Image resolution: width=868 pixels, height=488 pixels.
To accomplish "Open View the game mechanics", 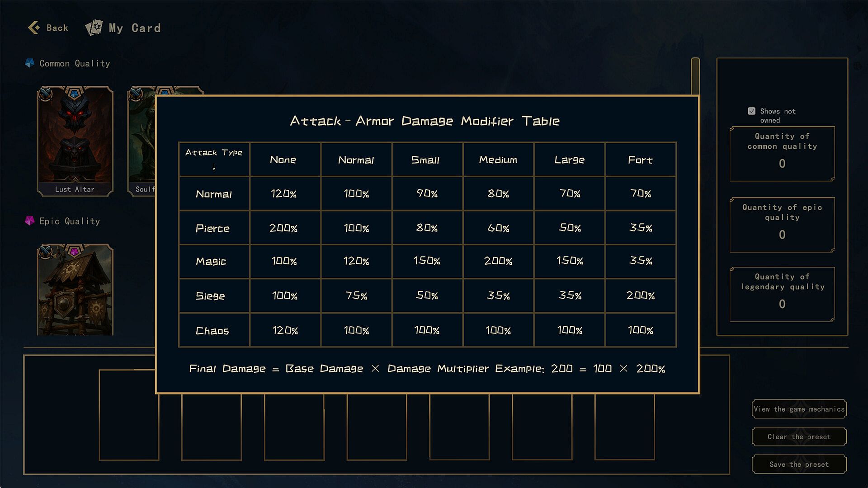I will (x=799, y=409).
